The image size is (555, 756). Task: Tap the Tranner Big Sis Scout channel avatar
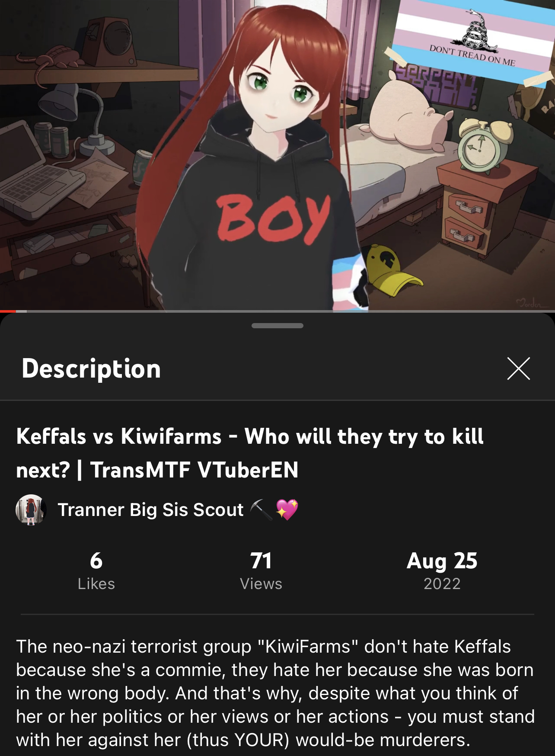tap(31, 509)
